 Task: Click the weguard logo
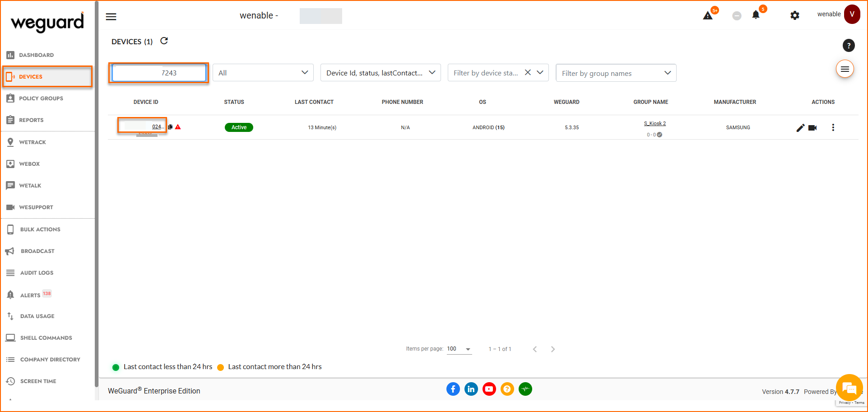tap(47, 22)
